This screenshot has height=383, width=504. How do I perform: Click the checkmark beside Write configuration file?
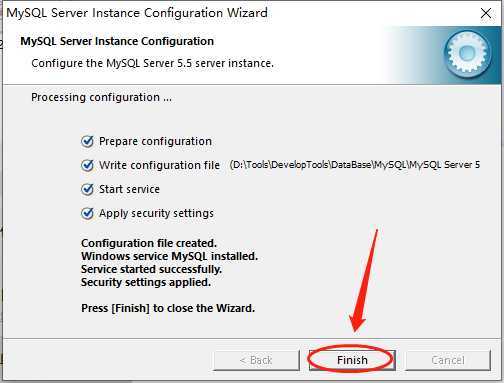(x=87, y=165)
